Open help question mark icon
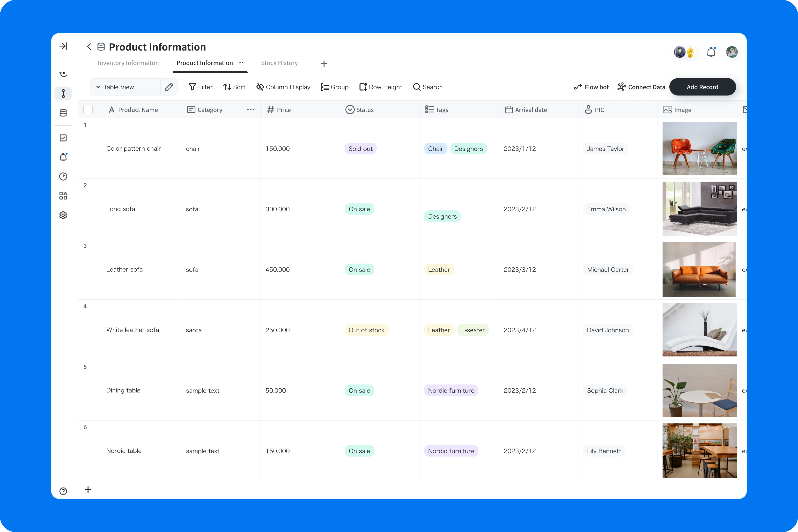 tap(63, 491)
